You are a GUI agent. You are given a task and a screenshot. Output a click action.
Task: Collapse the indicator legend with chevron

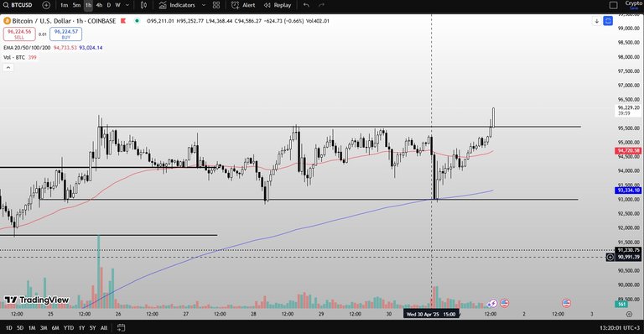(x=8, y=67)
